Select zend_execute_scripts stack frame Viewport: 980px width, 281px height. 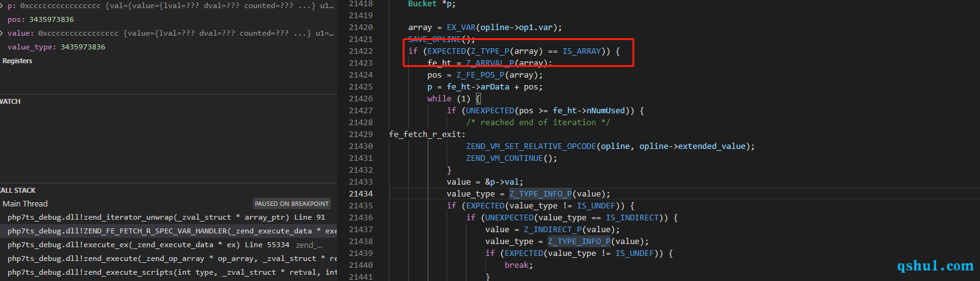coord(168,272)
